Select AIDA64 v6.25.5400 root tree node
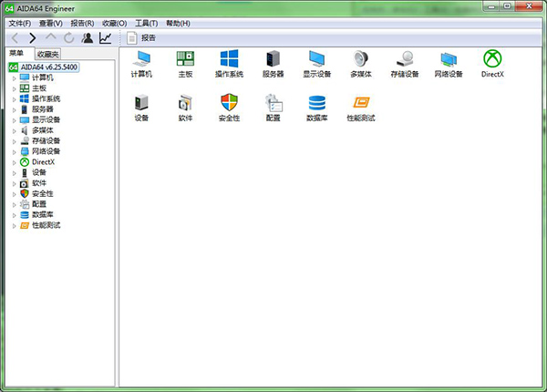 [x=44, y=67]
